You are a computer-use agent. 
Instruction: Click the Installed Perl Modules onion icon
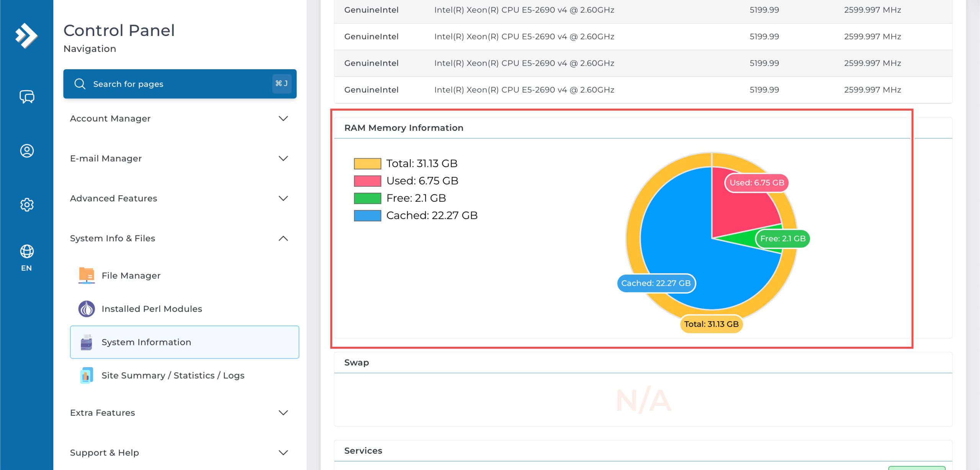[x=87, y=309]
